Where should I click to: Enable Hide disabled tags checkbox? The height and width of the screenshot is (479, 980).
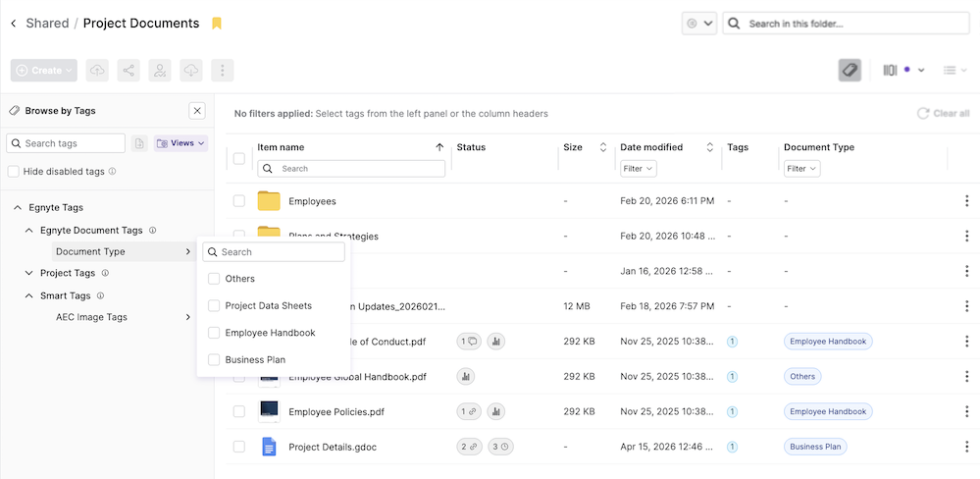[x=14, y=172]
